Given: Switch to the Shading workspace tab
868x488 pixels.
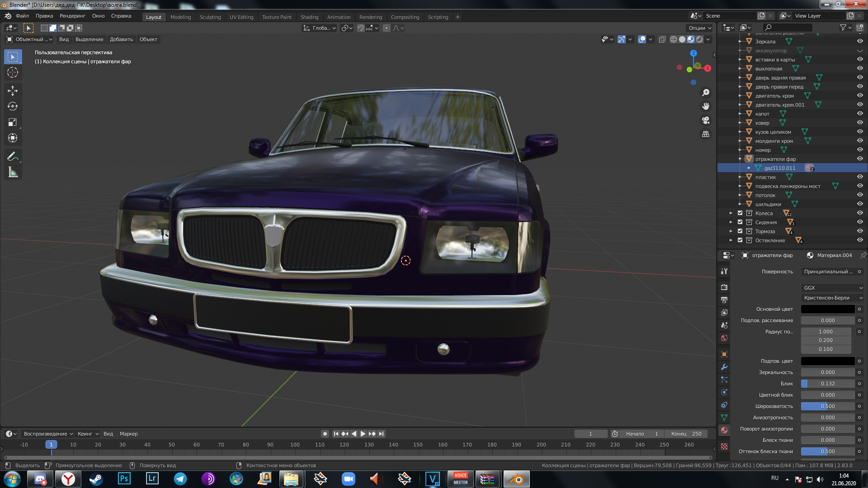Looking at the screenshot, I should pyautogui.click(x=309, y=17).
